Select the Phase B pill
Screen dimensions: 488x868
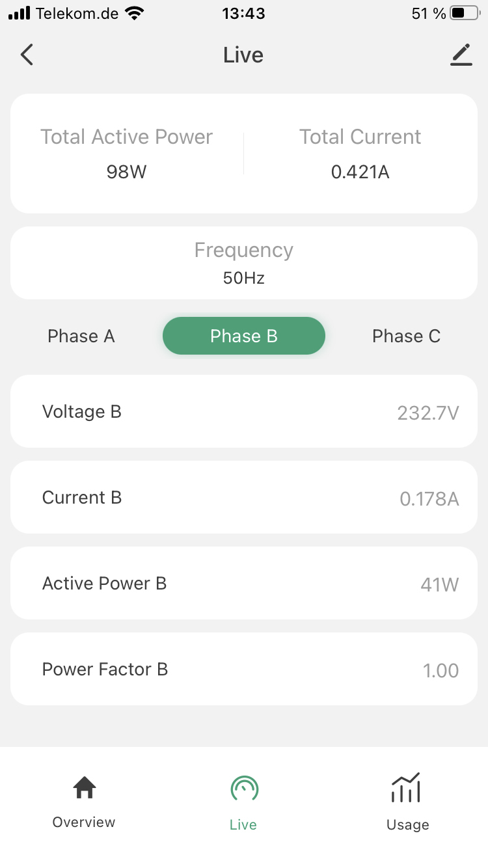[244, 336]
